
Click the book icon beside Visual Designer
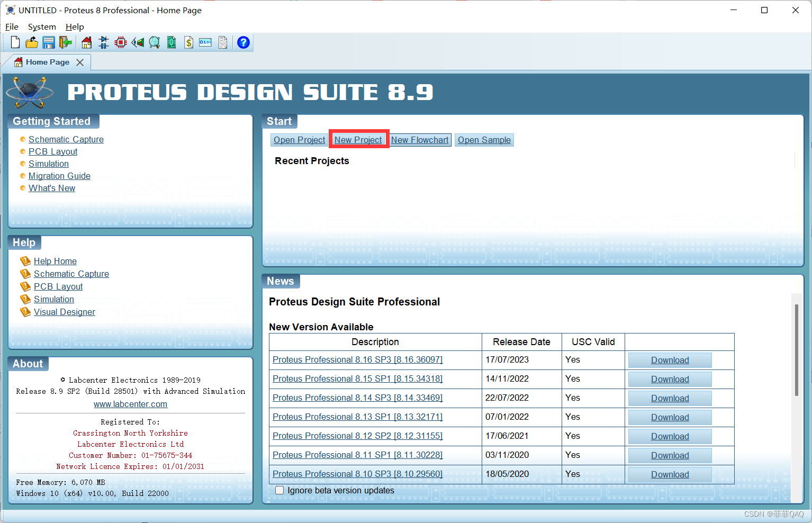click(x=25, y=312)
